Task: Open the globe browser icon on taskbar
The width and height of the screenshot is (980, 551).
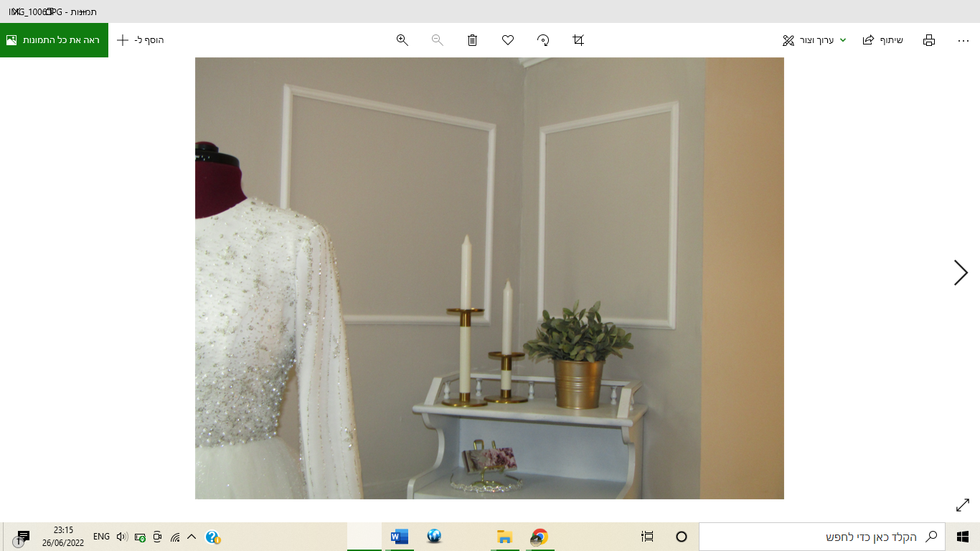Action: click(434, 537)
